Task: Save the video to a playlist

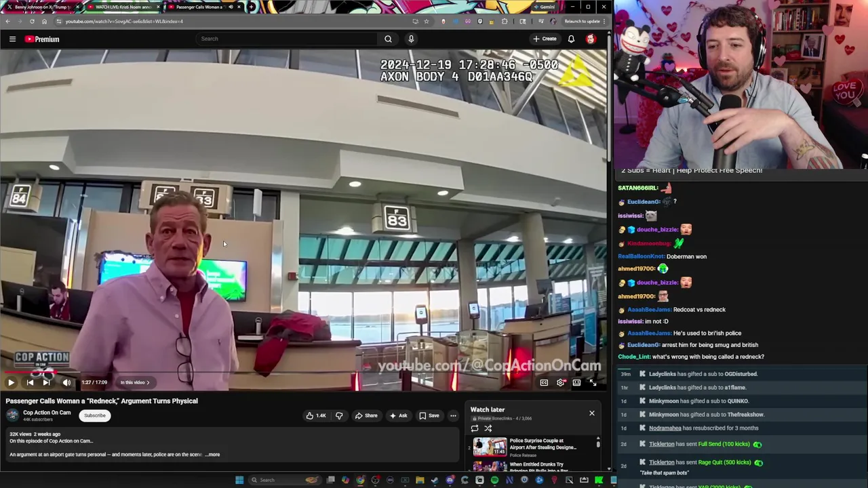Action: 429,415
